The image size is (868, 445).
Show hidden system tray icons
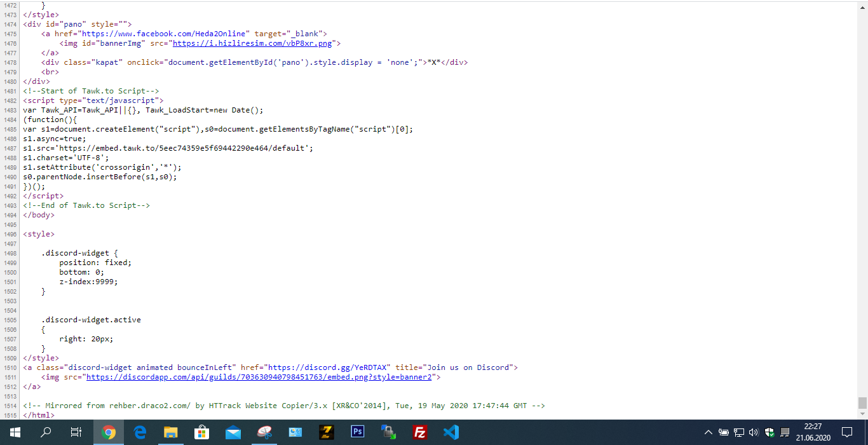709,432
